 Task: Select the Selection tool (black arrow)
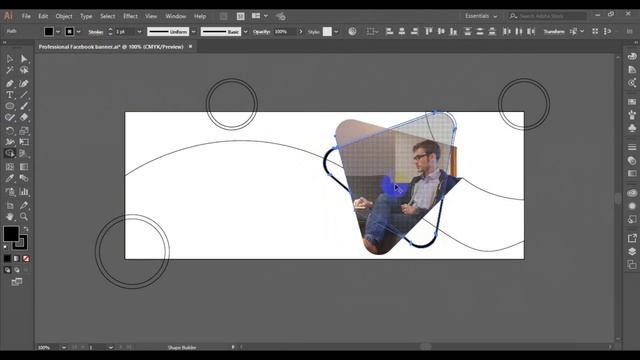[10, 59]
